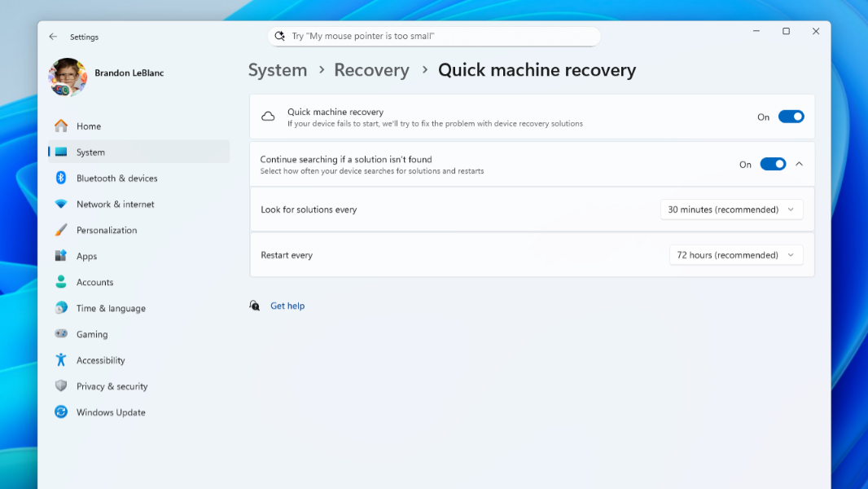
Task: Open Bluetooth & devices settings icon
Action: [x=61, y=178]
